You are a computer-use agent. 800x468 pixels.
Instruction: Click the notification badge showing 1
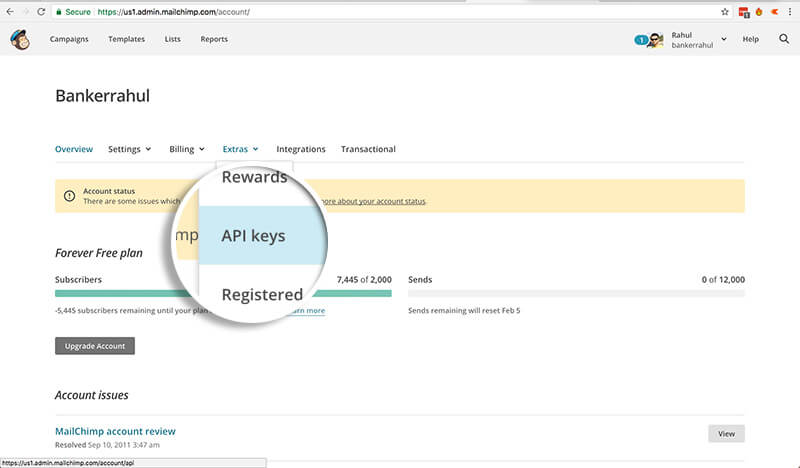pyautogui.click(x=641, y=40)
